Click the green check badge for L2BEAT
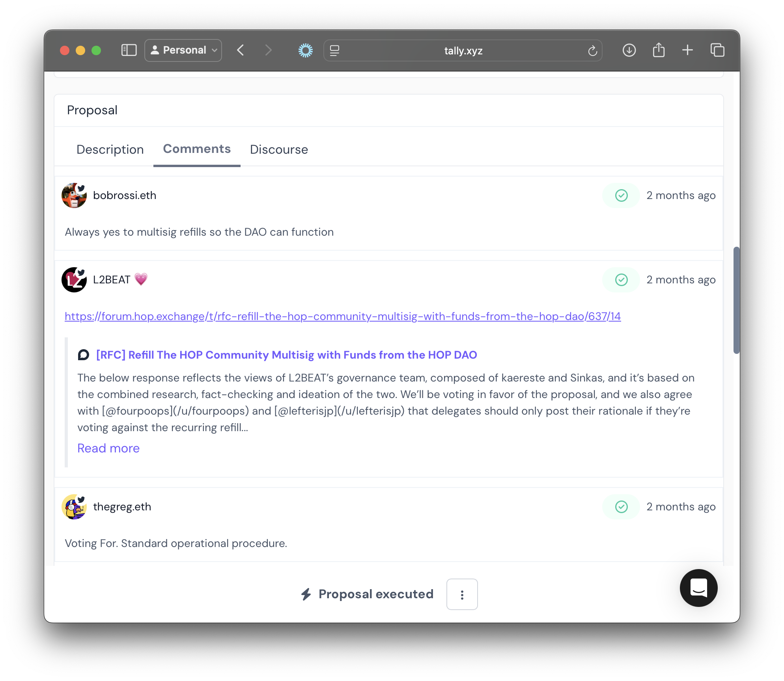The width and height of the screenshot is (784, 681). coord(621,280)
